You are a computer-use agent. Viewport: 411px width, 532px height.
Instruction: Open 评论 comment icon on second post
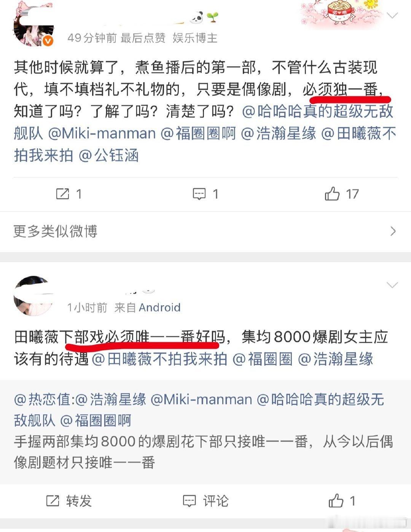[189, 501]
